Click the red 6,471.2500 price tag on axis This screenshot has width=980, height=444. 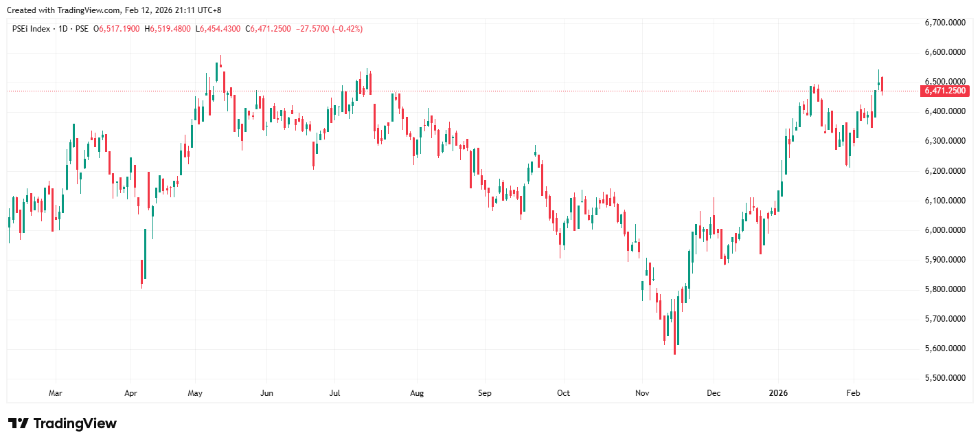pyautogui.click(x=944, y=91)
